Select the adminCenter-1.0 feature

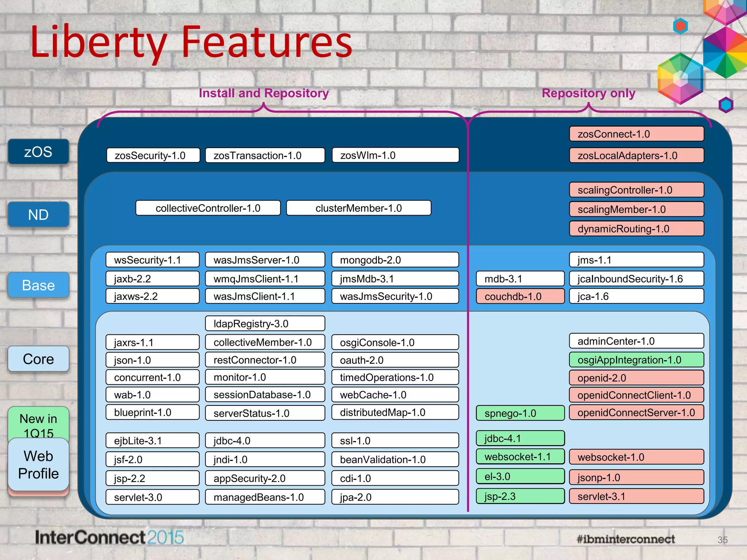(x=636, y=341)
